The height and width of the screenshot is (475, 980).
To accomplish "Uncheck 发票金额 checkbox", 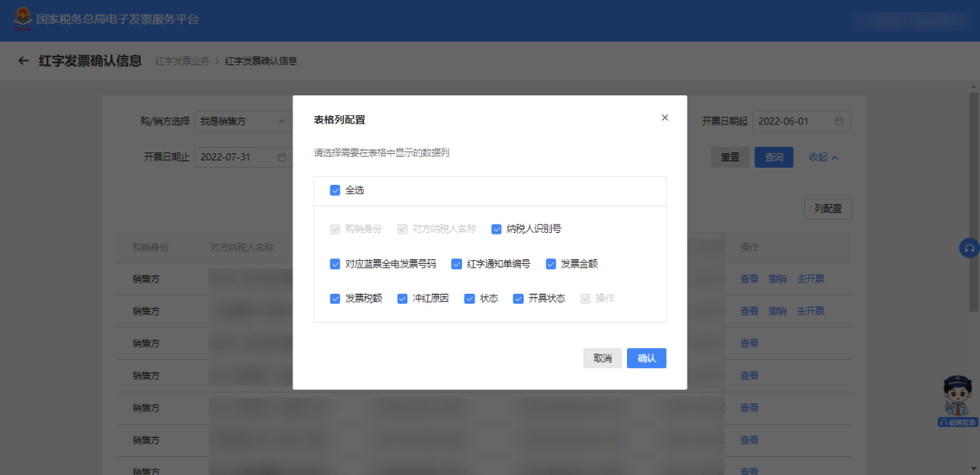I will [x=551, y=264].
